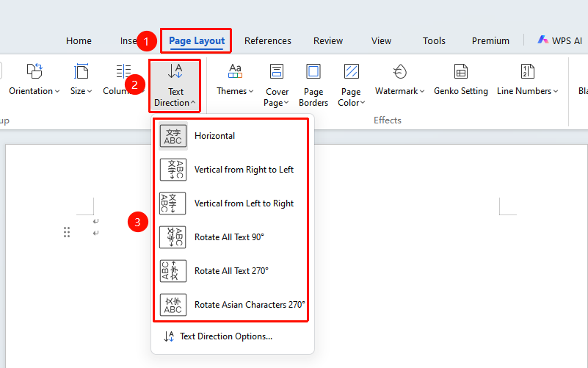Screen dimensions: 588x368
Task: Select 'Vertical from Right to Left' label
Action: [244, 170]
